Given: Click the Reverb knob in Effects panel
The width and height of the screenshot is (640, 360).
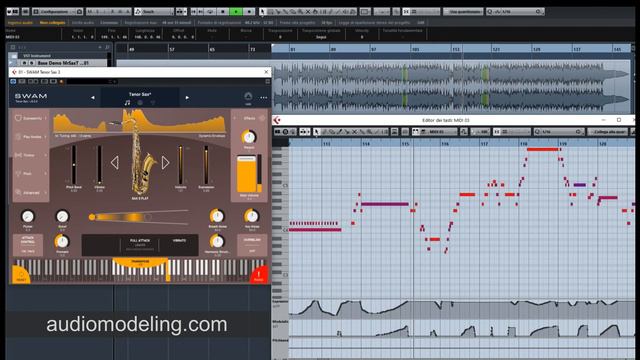Looking at the screenshot, I should click(x=249, y=137).
